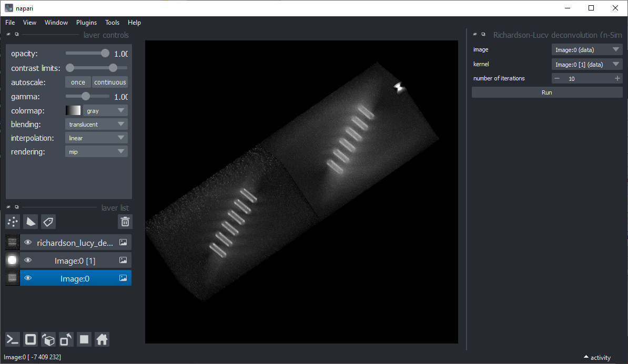Increase number of iterations with plus
Image resolution: width=628 pixels, height=364 pixels.
617,78
